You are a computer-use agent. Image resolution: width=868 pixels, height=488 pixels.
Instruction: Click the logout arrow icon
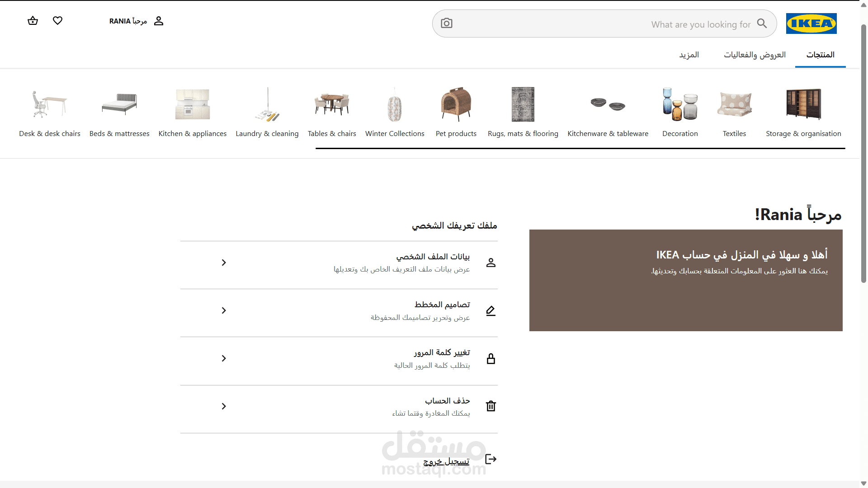491,460
